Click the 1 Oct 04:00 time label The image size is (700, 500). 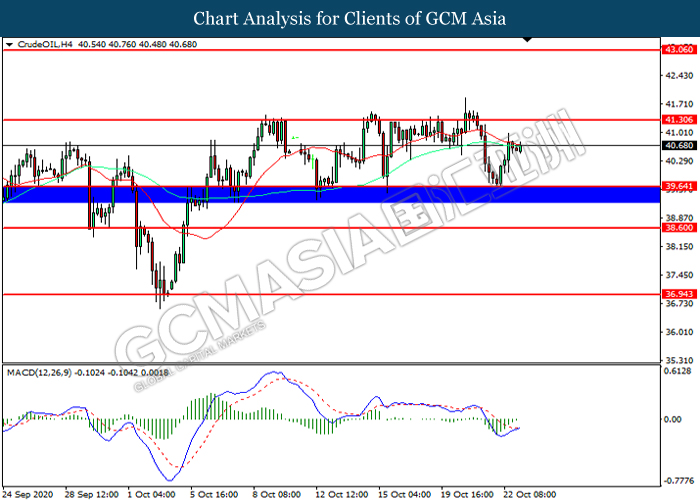click(151, 494)
